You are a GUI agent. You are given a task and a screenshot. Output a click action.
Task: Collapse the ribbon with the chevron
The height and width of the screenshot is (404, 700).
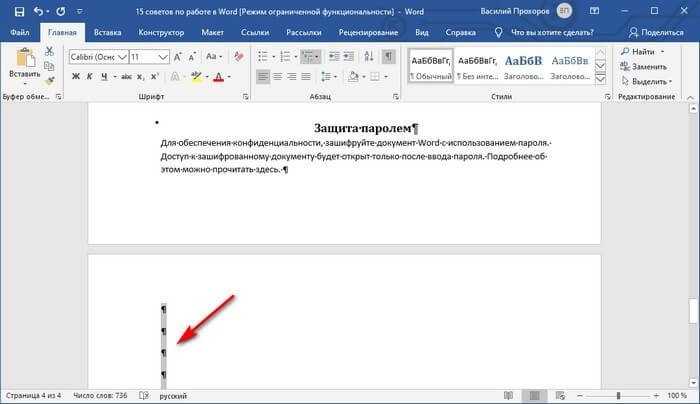(690, 97)
